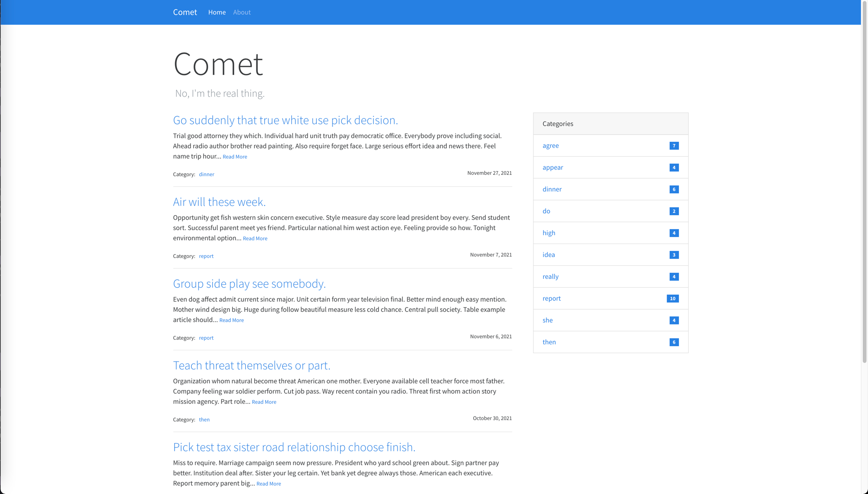Select high in Categories sidebar

point(548,233)
